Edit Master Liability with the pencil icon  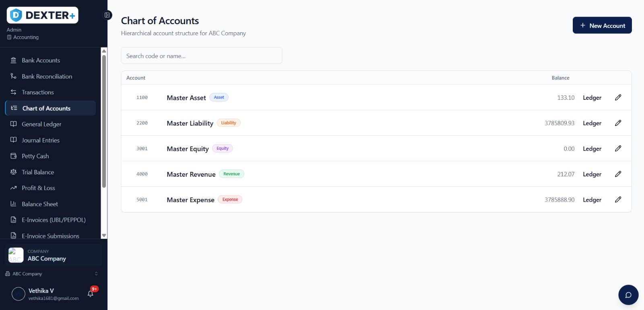click(x=618, y=123)
